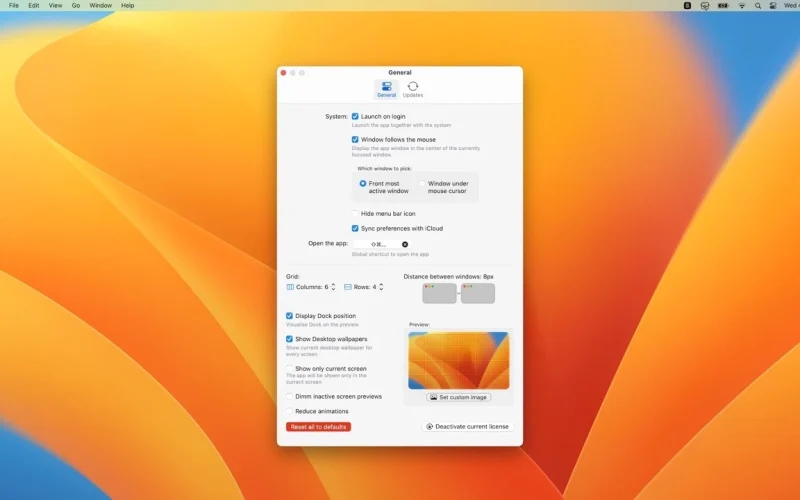The image size is (800, 500).
Task: Switch to the General tab
Action: tap(386, 89)
